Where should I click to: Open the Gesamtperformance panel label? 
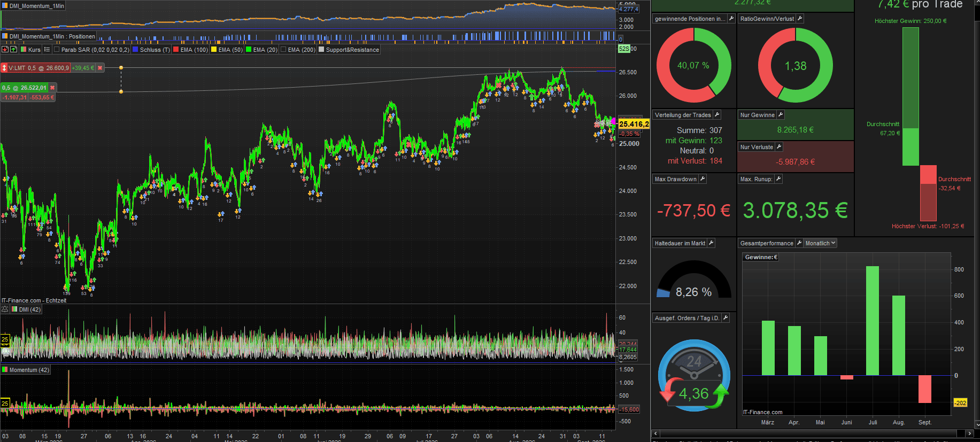(767, 243)
